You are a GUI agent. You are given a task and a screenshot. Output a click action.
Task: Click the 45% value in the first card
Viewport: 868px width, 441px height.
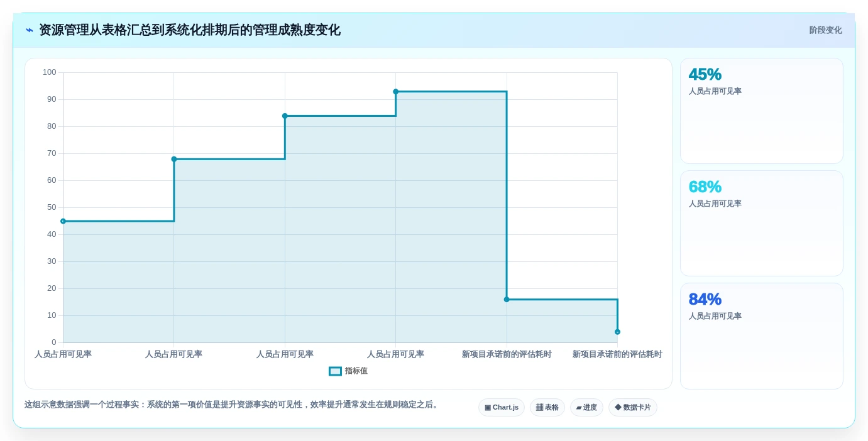point(705,74)
